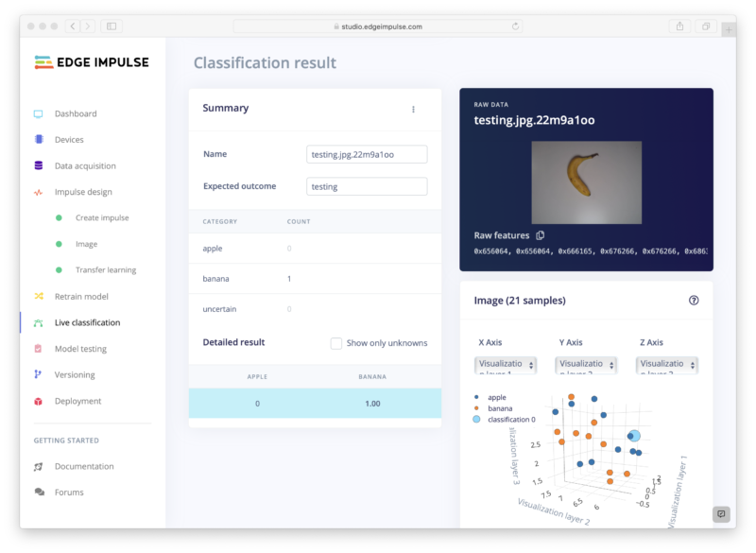The height and width of the screenshot is (553, 756).
Task: Enable Show only unknowns checkbox
Action: pos(336,343)
